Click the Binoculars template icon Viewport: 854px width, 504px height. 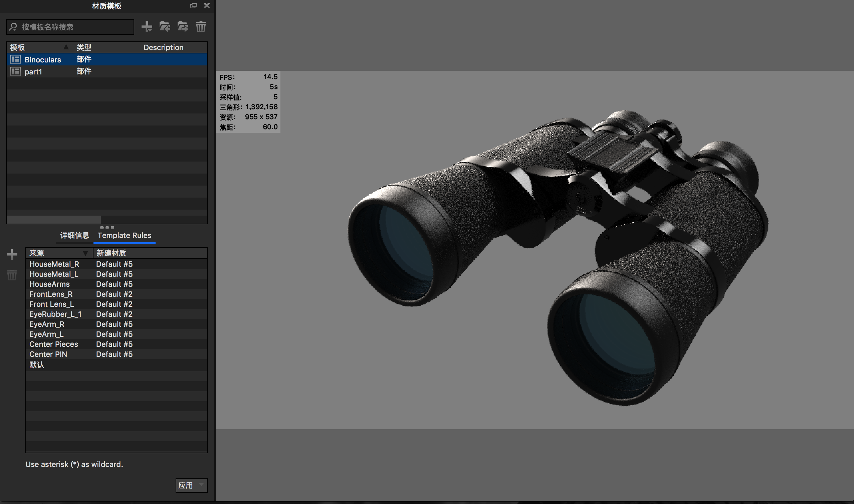coord(15,59)
